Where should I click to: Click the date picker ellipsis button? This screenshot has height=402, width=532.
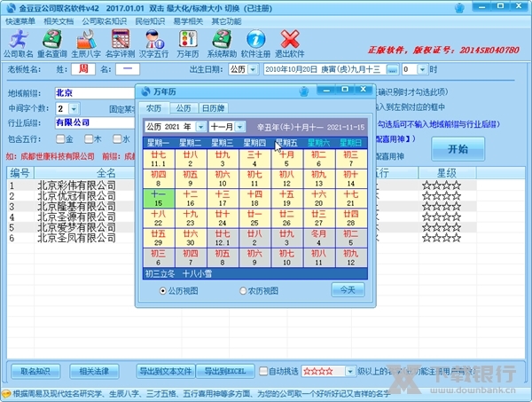(393, 69)
